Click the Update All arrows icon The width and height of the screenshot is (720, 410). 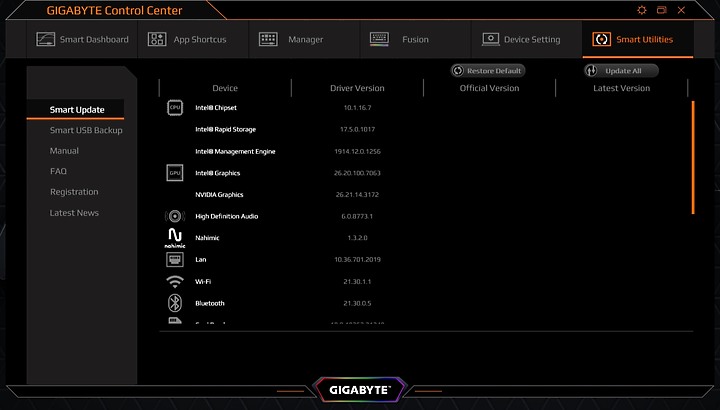tap(591, 71)
